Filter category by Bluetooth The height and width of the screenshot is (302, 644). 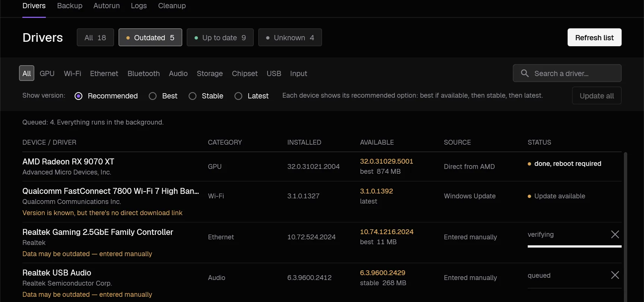point(143,73)
